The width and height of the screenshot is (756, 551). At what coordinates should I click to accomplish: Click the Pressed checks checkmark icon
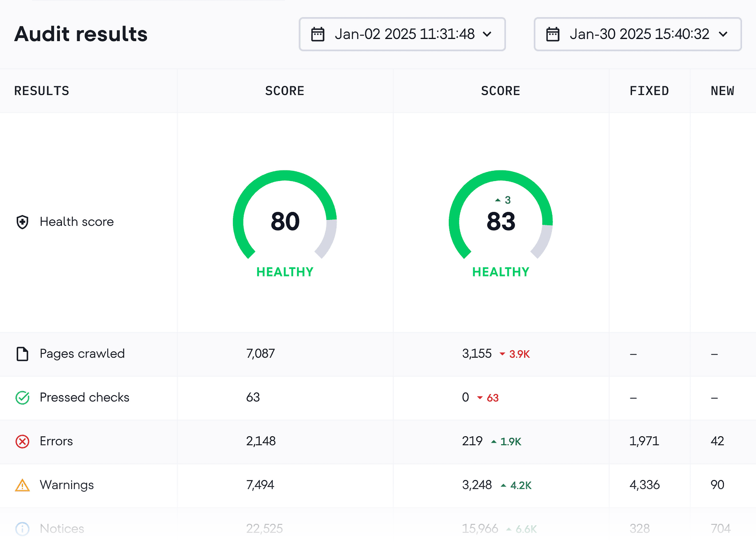coord(22,397)
